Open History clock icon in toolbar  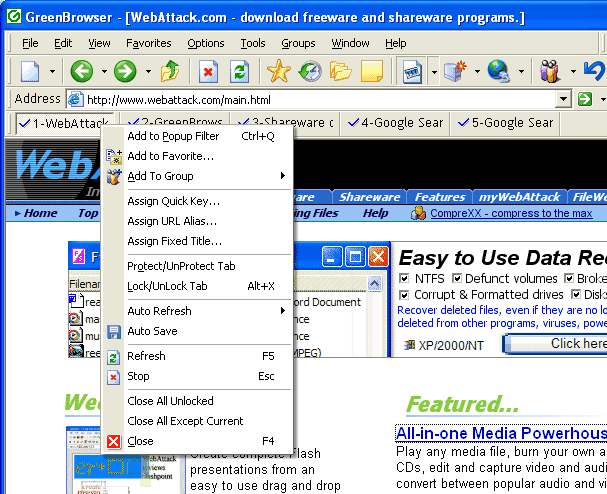click(310, 71)
